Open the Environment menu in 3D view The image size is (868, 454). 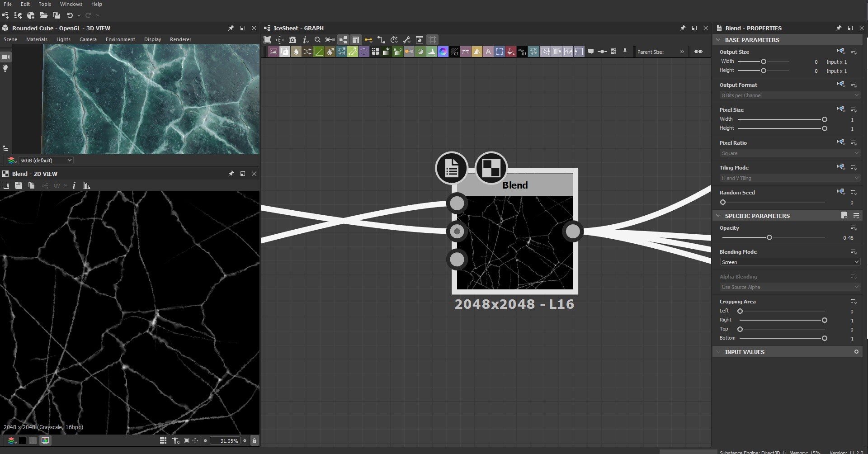120,39
